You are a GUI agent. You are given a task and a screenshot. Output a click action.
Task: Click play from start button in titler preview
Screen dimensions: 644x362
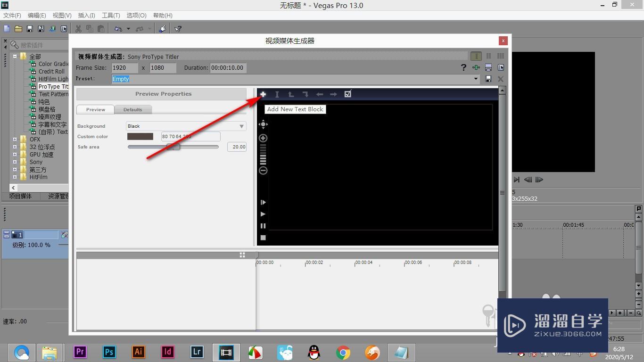[x=263, y=202]
